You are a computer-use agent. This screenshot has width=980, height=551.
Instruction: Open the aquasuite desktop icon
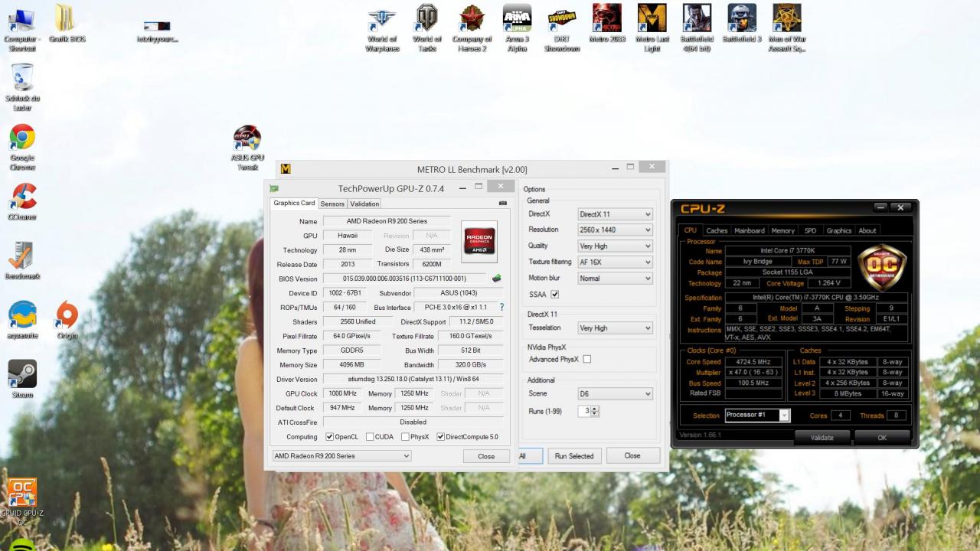tap(22, 320)
